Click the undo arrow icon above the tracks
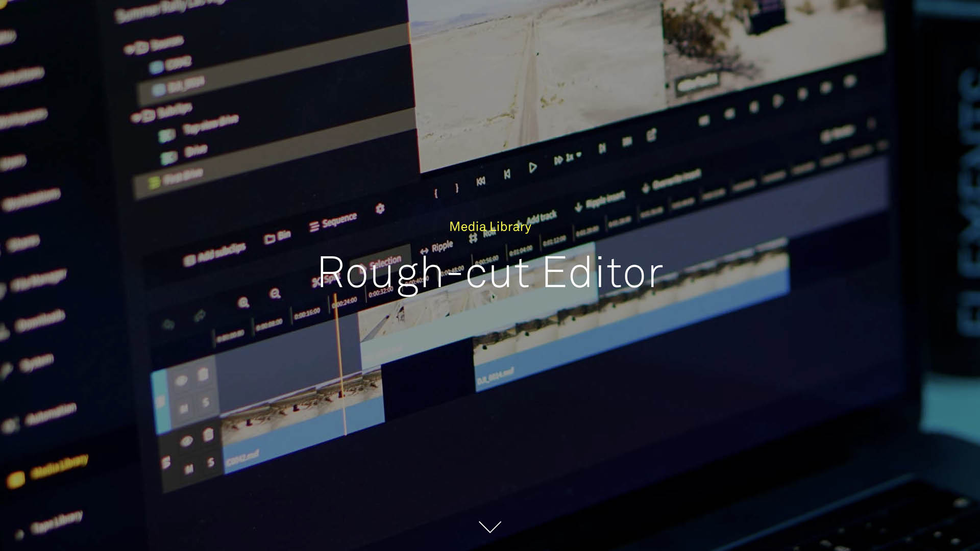Image resolution: width=980 pixels, height=551 pixels. coord(168,325)
